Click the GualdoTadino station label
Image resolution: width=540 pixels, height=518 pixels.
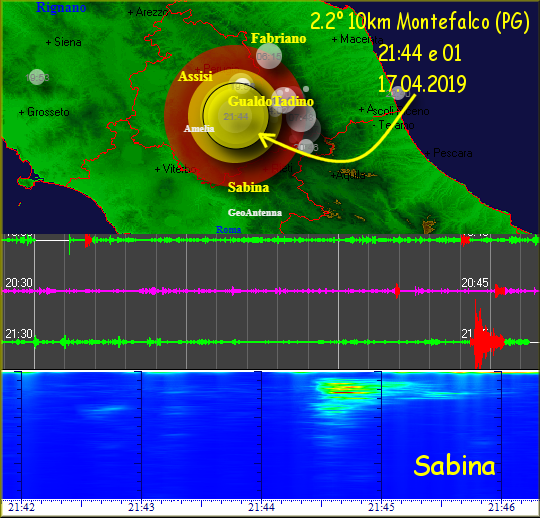(x=271, y=101)
